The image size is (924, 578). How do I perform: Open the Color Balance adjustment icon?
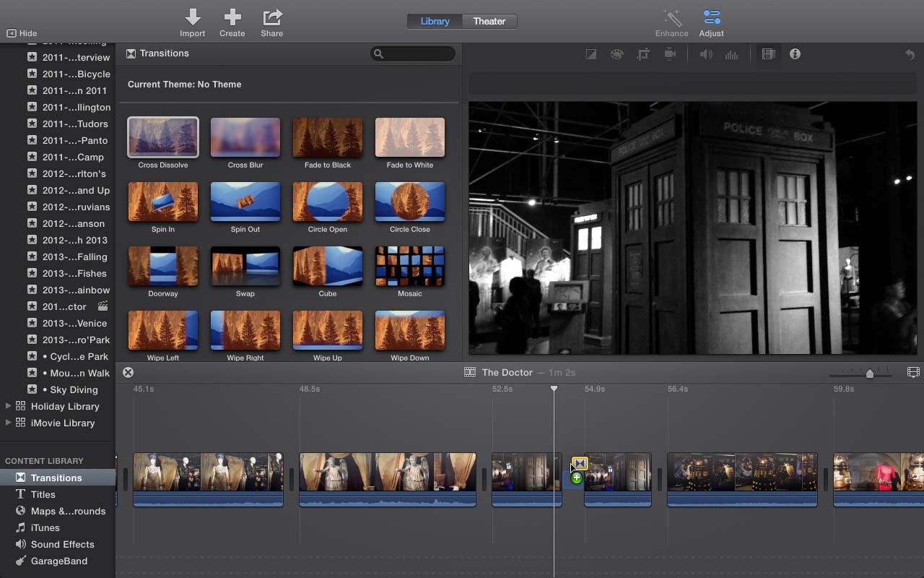point(616,53)
